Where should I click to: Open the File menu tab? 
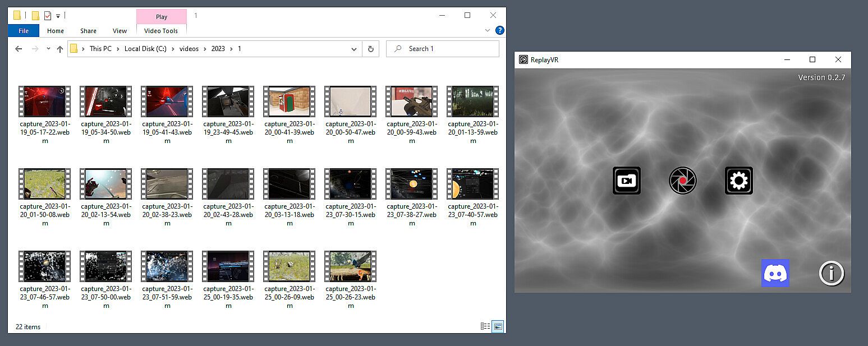click(24, 31)
